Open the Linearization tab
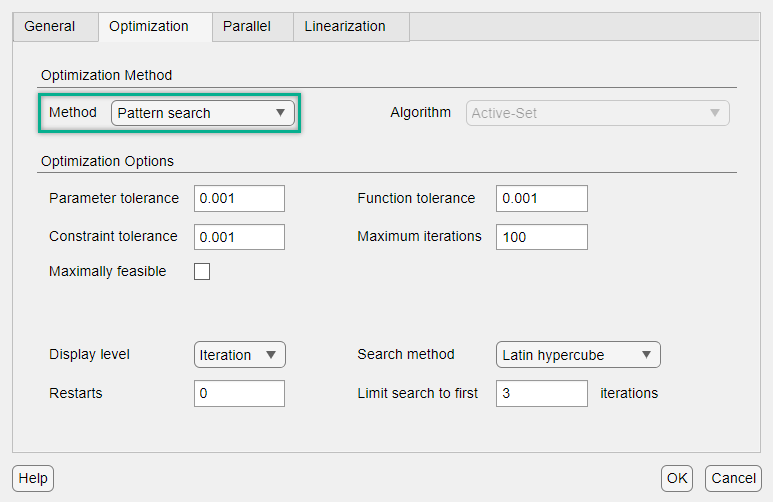 pyautogui.click(x=345, y=27)
